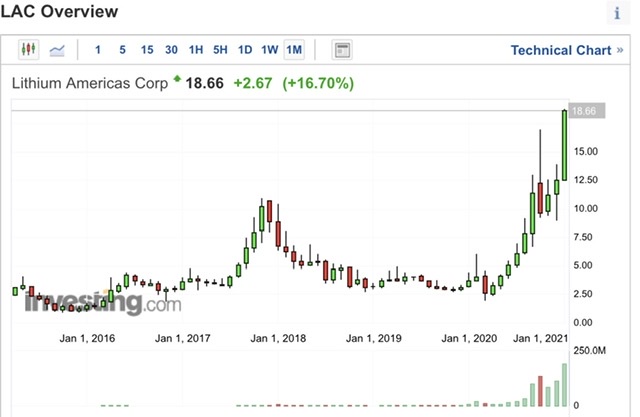Click the 15.00 price axis label
Viewport: 640px width, 417px height.
coord(586,151)
